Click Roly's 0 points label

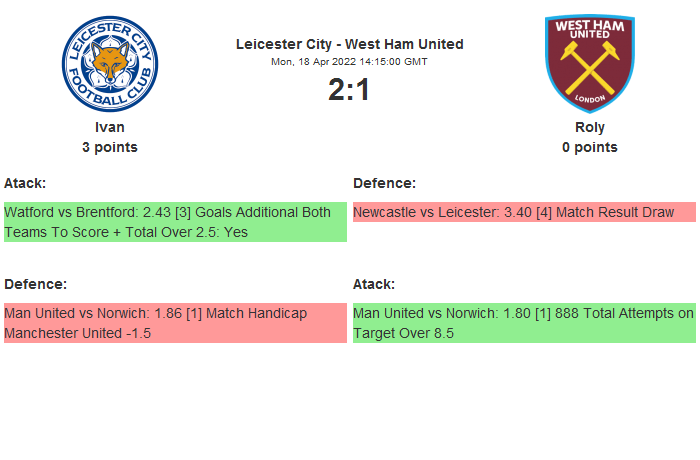point(590,147)
